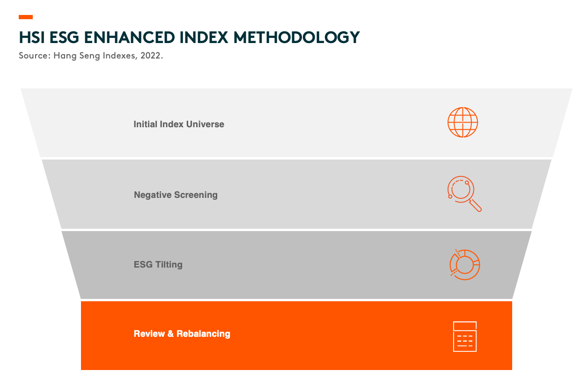Select the 'Negative Screening' label
Viewport: 588px width, 392px height.
pos(176,195)
